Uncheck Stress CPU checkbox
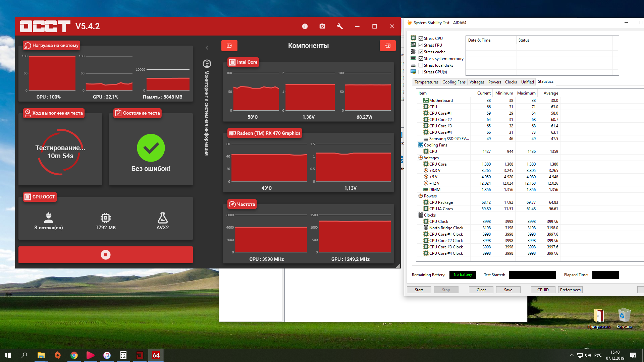The height and width of the screenshot is (362, 644). pyautogui.click(x=421, y=39)
